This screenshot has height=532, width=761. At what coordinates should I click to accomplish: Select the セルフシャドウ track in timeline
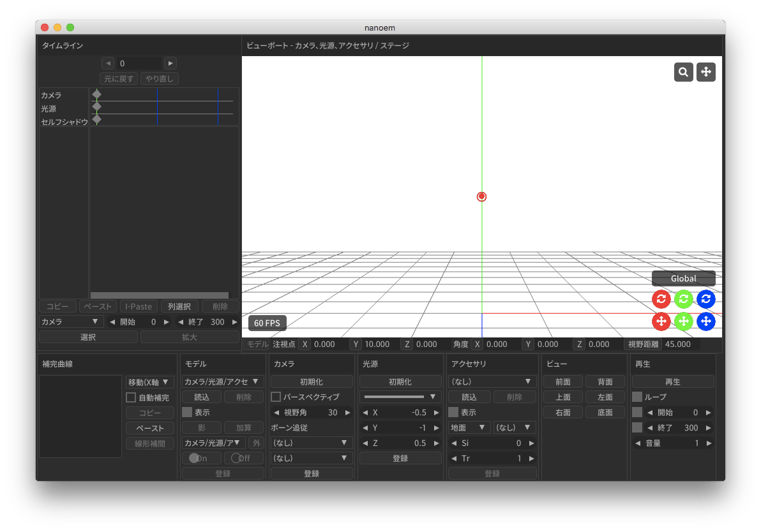tap(64, 121)
